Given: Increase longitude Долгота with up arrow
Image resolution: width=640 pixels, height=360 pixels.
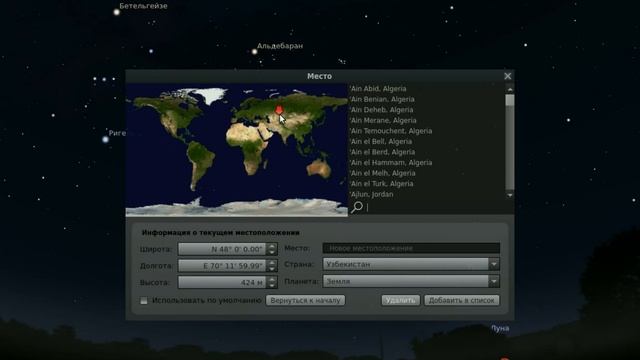Looking at the screenshot, I should pos(272,263).
